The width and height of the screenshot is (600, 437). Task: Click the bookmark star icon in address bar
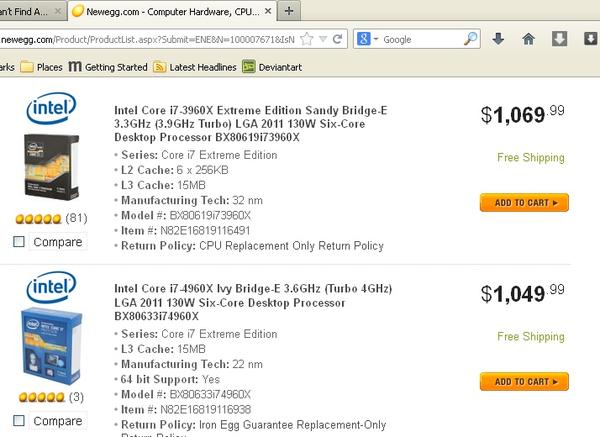(x=307, y=39)
